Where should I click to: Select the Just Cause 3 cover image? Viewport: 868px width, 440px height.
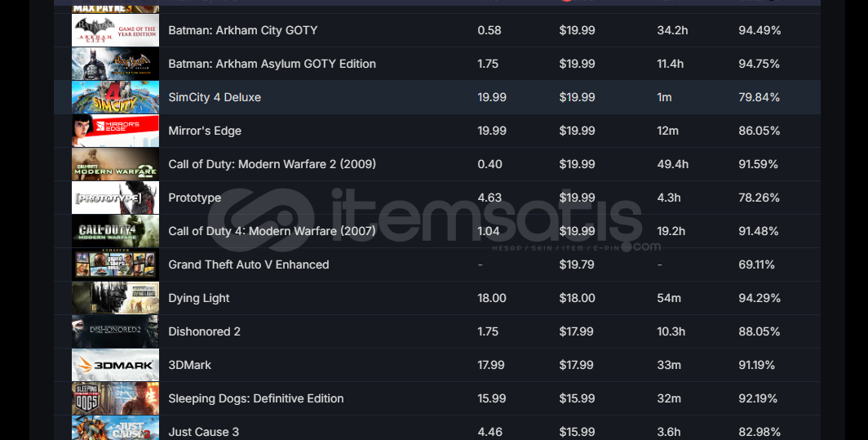click(115, 428)
